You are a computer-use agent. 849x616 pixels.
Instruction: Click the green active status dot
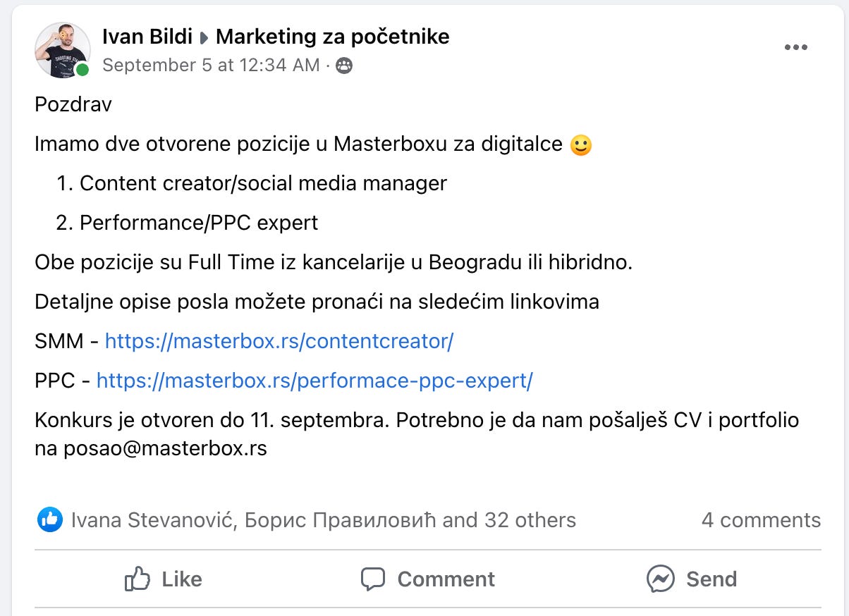click(x=83, y=70)
